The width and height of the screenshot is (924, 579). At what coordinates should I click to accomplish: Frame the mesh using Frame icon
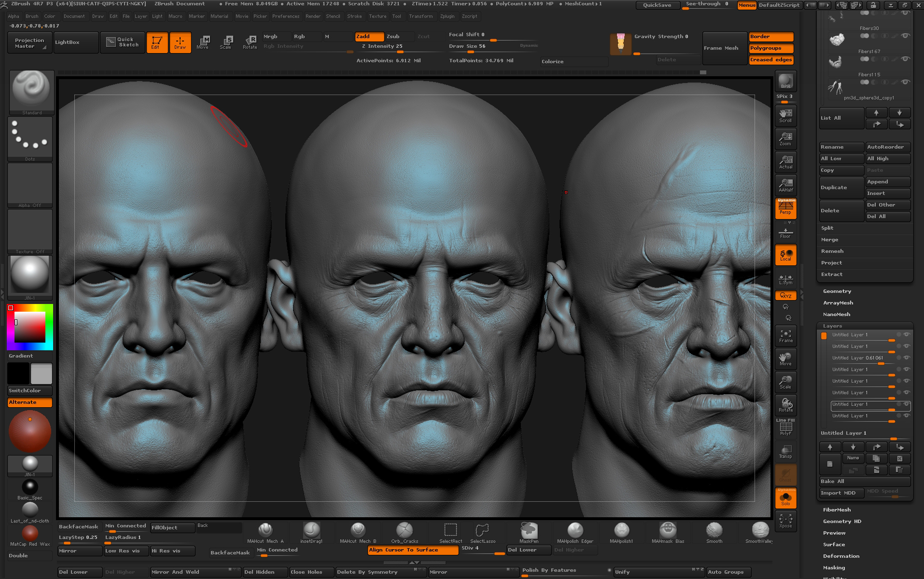click(x=785, y=335)
